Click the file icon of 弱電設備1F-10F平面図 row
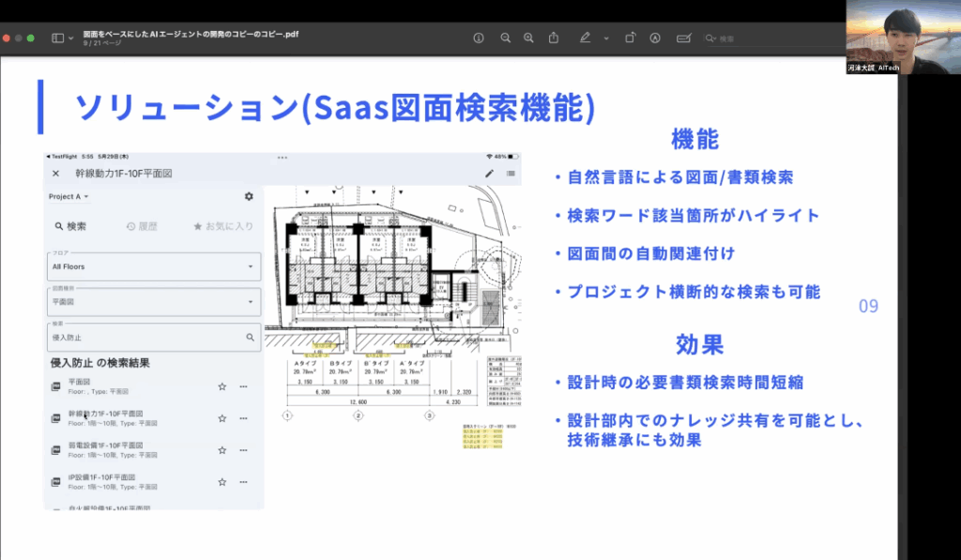 [x=55, y=450]
